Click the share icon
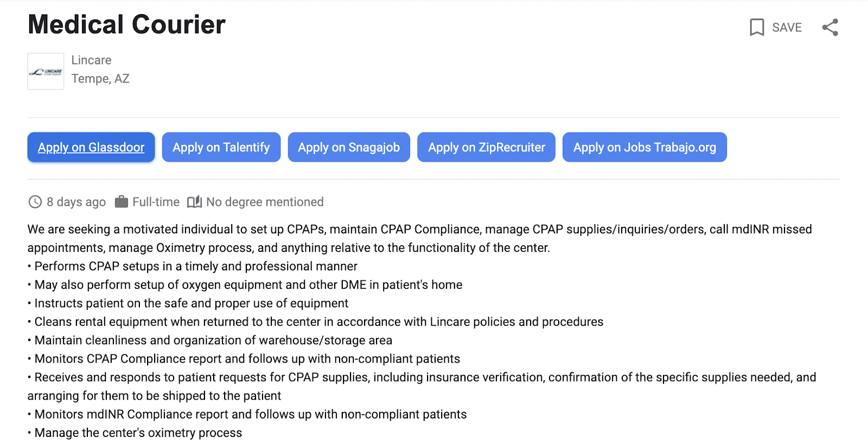868x444 pixels. [x=830, y=27]
